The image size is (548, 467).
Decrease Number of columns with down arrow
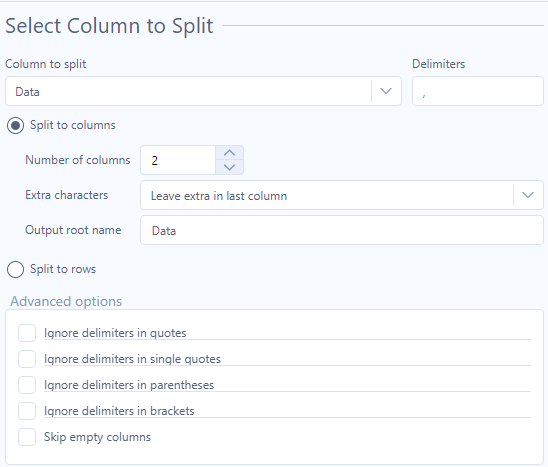pyautogui.click(x=229, y=167)
